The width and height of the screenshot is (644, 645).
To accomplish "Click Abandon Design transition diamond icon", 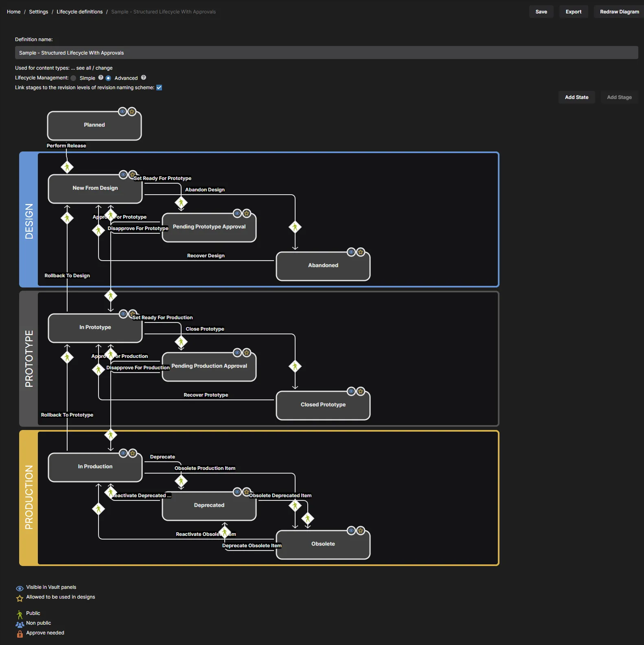I will (x=295, y=227).
